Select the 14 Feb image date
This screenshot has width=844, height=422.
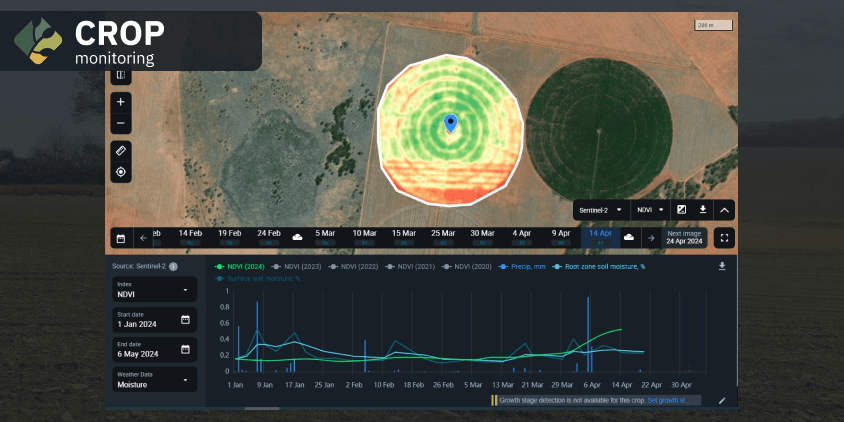click(191, 237)
